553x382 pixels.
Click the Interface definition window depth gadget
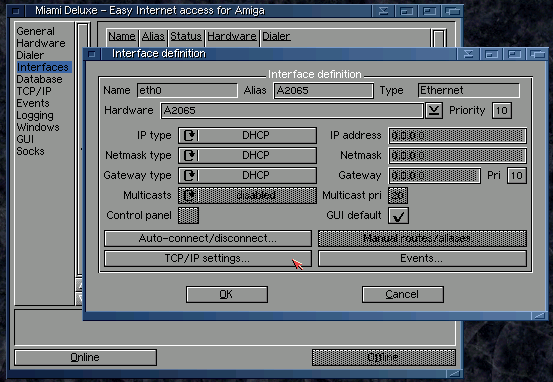pos(537,54)
